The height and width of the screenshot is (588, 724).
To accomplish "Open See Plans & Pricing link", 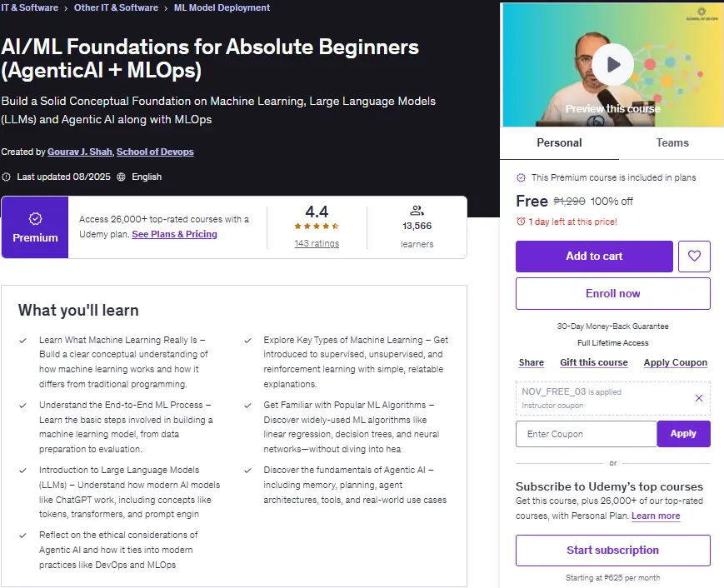I will [x=174, y=234].
